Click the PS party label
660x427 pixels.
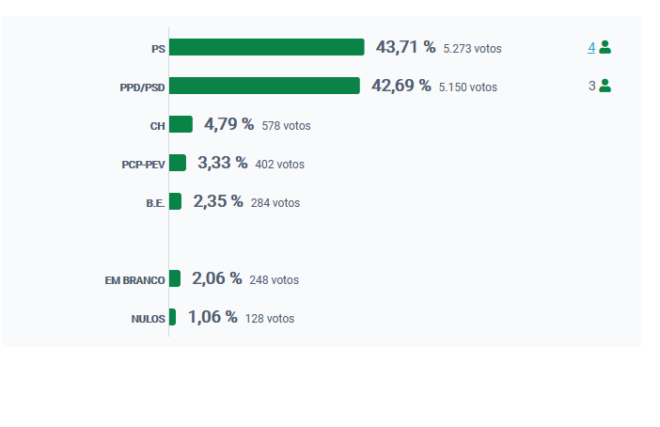pyautogui.click(x=158, y=49)
